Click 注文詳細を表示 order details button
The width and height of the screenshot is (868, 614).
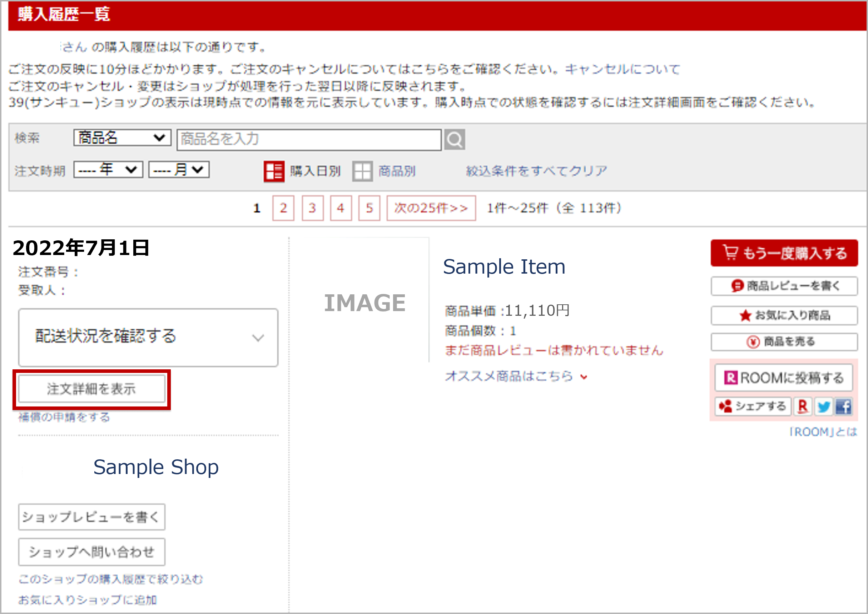click(92, 389)
